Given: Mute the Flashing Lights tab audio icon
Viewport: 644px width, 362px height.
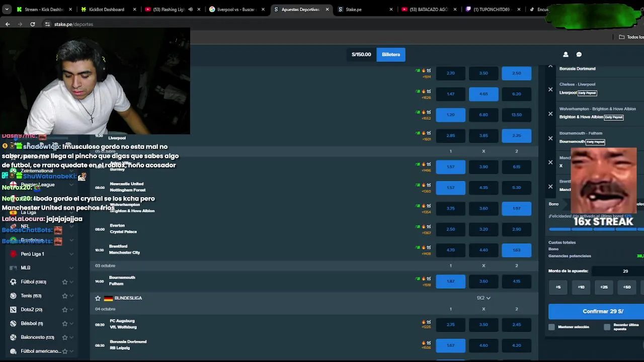Looking at the screenshot, I should click(190, 10).
